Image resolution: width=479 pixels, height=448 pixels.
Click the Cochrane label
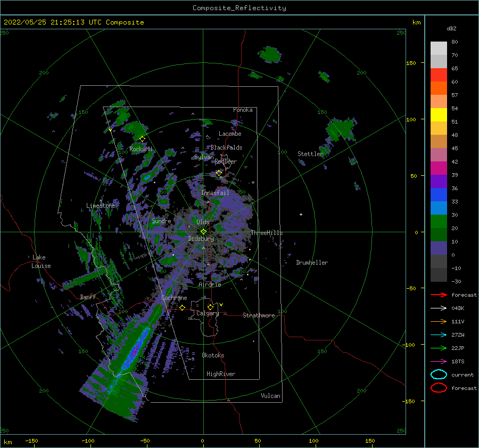click(x=174, y=298)
